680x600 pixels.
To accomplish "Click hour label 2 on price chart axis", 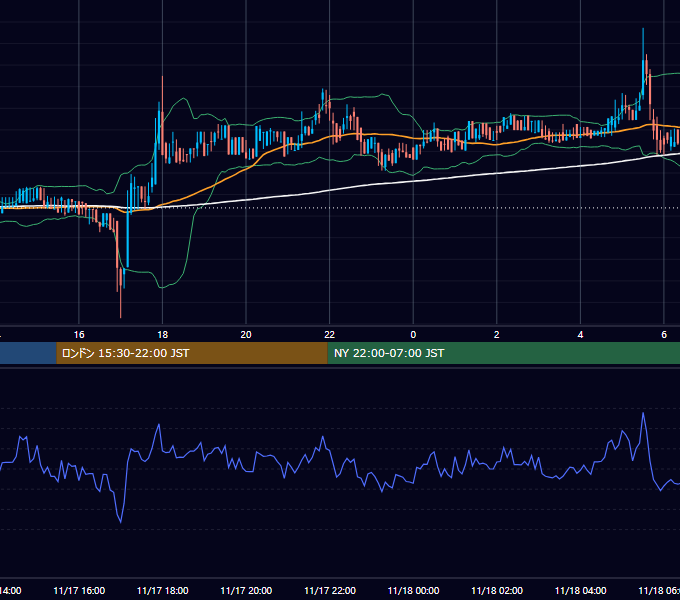I will pyautogui.click(x=497, y=335).
